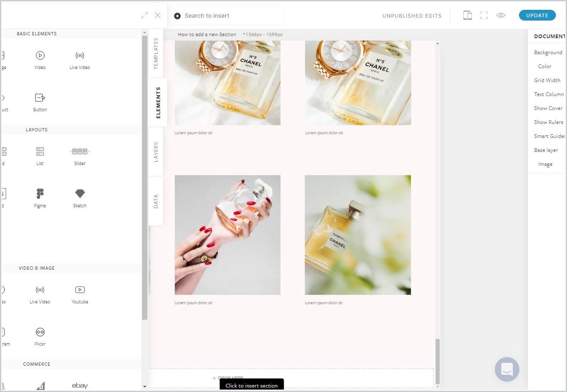Click the Document panel header
Image resolution: width=567 pixels, height=392 pixels.
[x=549, y=36]
